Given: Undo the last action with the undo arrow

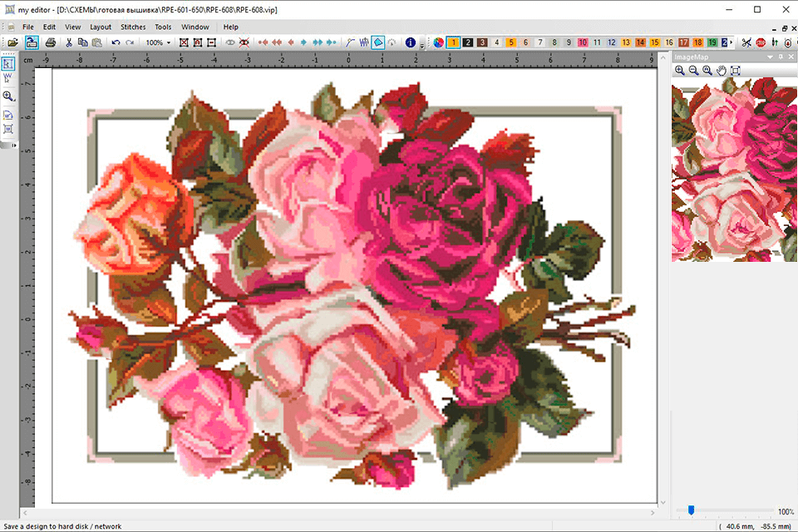Looking at the screenshot, I should click(116, 42).
